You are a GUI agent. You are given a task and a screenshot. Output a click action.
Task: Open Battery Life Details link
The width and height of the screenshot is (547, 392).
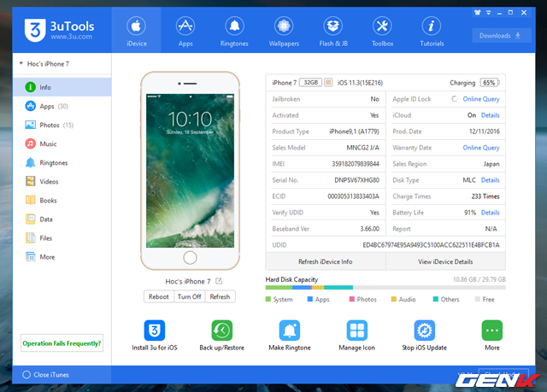490,212
